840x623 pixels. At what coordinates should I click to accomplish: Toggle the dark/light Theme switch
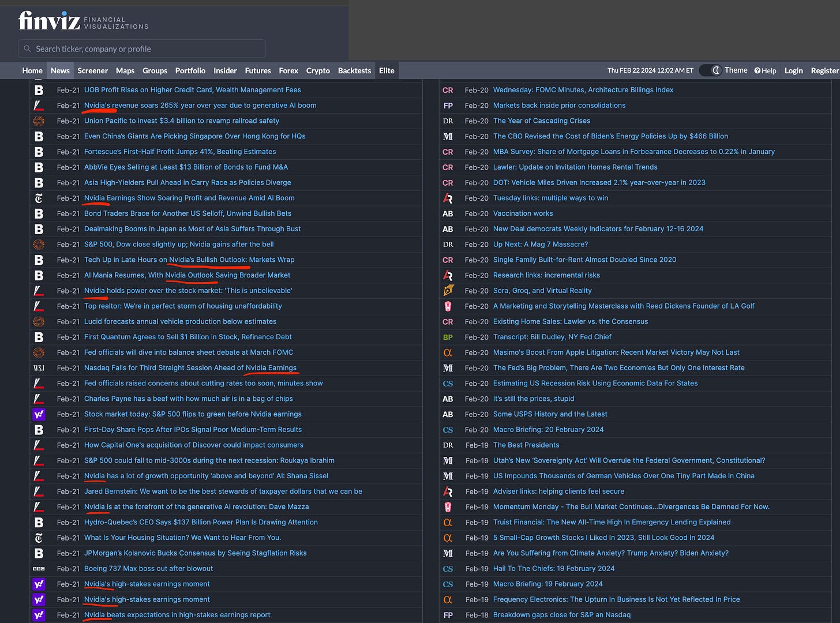pos(710,70)
